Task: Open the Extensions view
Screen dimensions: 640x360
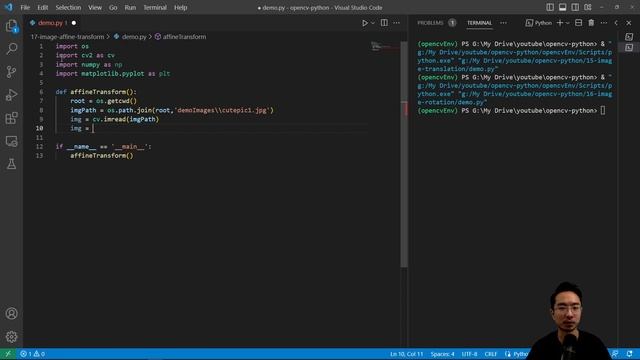Action: click(x=11, y=118)
